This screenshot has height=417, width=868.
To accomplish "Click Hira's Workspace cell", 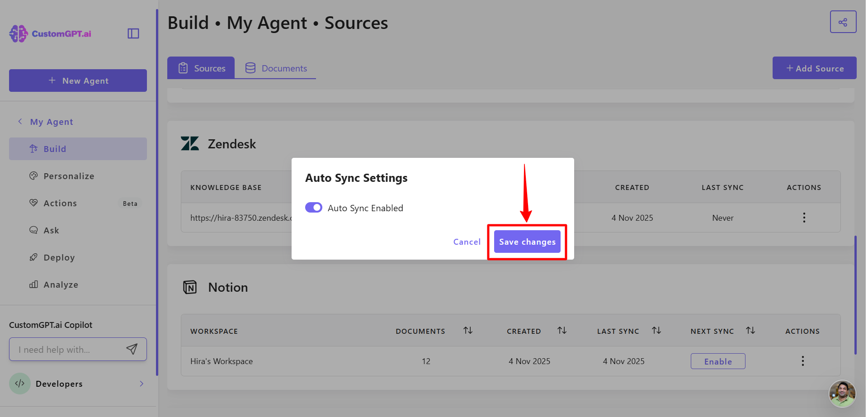I will (x=222, y=361).
